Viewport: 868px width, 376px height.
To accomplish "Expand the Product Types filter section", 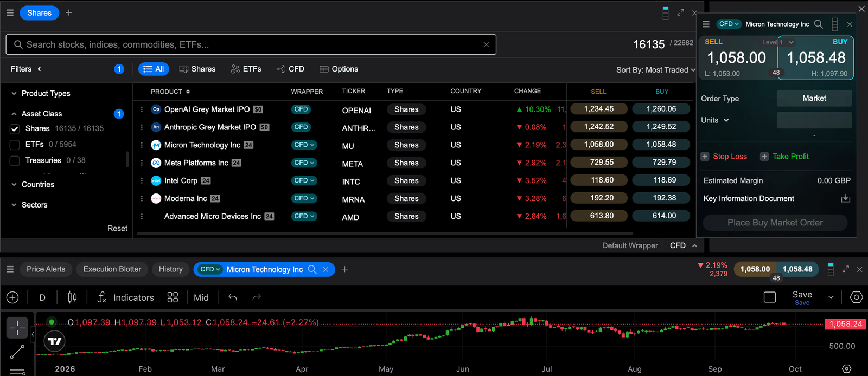I will [41, 93].
